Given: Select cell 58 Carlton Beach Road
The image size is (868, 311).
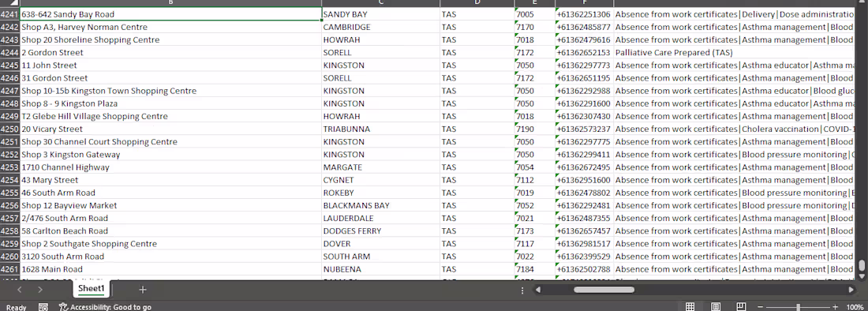Looking at the screenshot, I should point(170,230).
